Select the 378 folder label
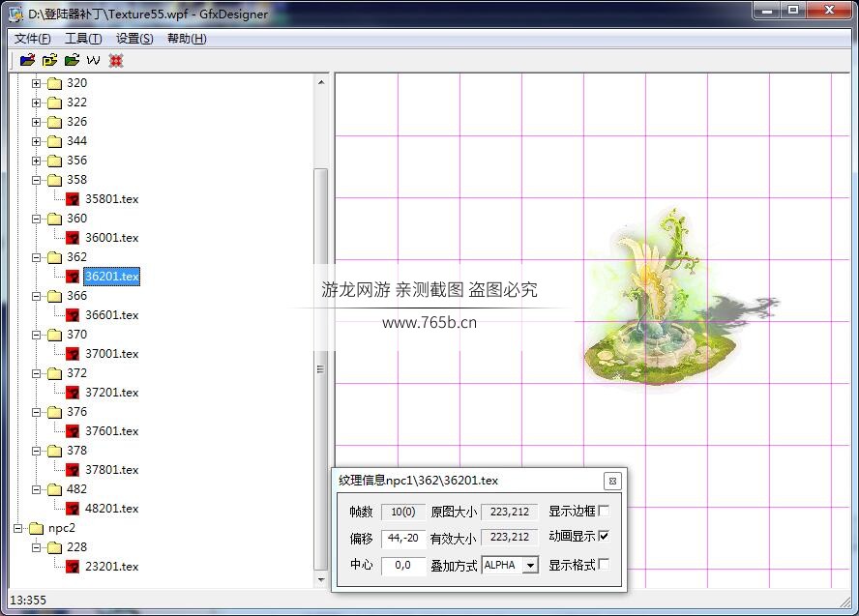Screen dimensions: 859x616 (x=76, y=451)
